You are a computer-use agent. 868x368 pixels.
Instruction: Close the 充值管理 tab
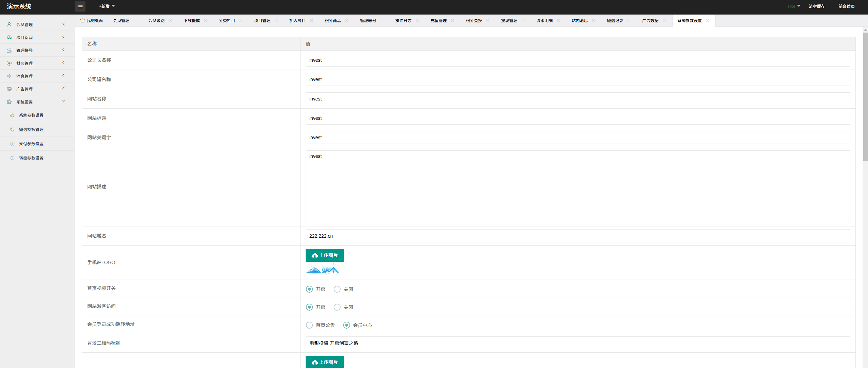pos(452,21)
